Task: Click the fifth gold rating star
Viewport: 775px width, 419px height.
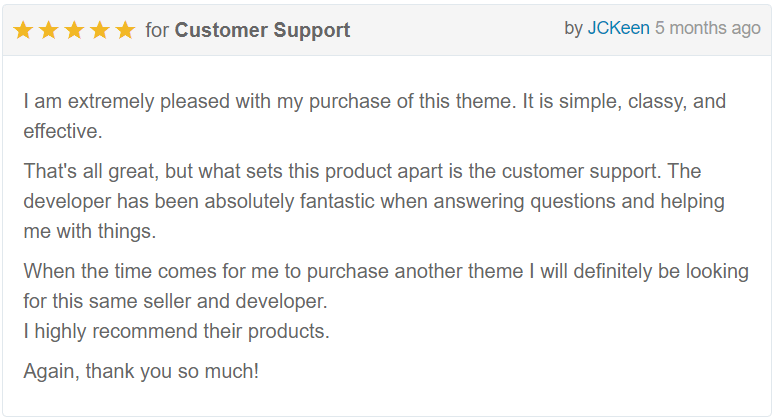Action: pos(126,30)
